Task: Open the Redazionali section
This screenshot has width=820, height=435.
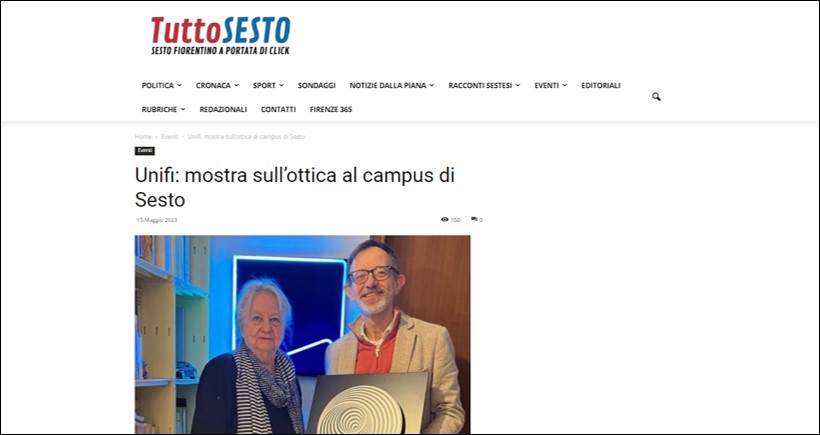Action: pyautogui.click(x=223, y=109)
